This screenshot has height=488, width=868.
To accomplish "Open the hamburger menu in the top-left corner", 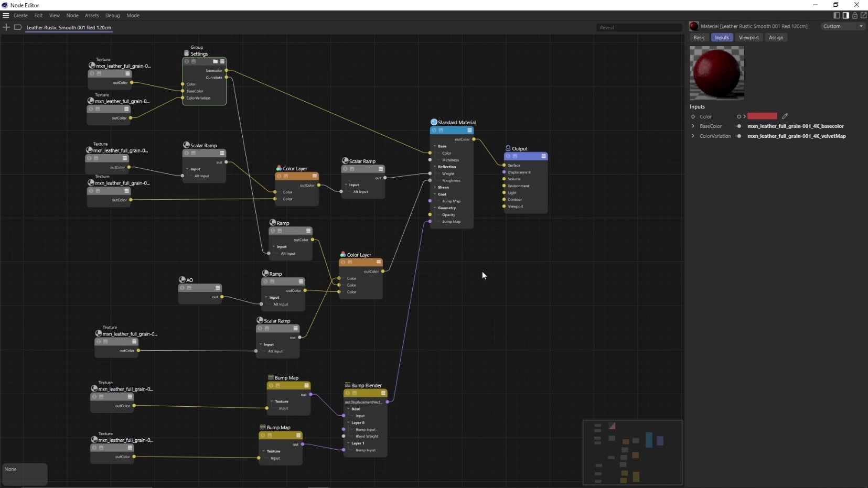I will (x=6, y=15).
